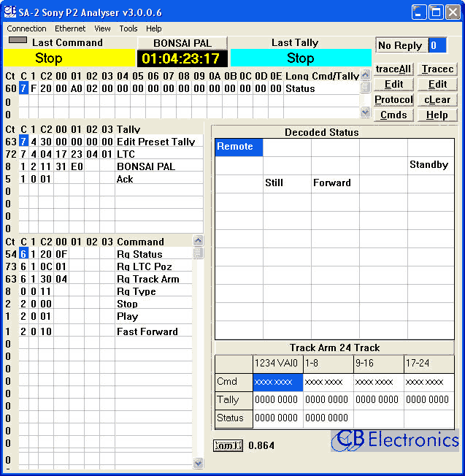This screenshot has height=476, width=465.
Task: Click highlighted 7 cell in Status row
Action: [x=23, y=88]
